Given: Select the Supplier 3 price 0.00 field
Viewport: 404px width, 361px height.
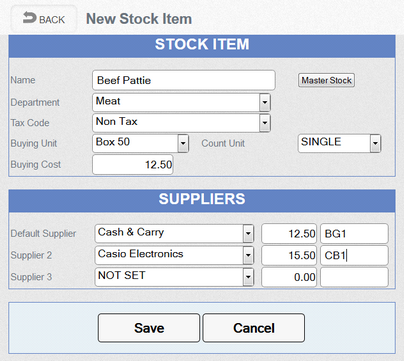Looking at the screenshot, I should (x=289, y=277).
